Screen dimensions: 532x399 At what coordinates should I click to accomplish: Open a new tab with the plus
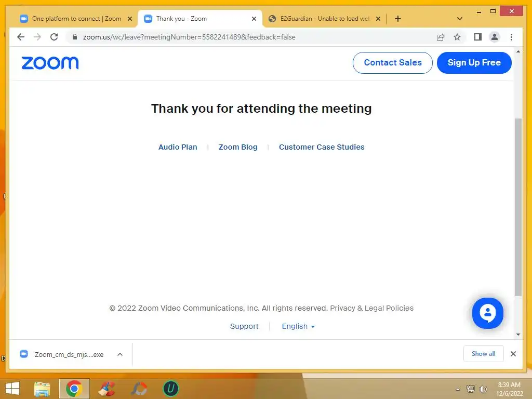pyautogui.click(x=398, y=19)
